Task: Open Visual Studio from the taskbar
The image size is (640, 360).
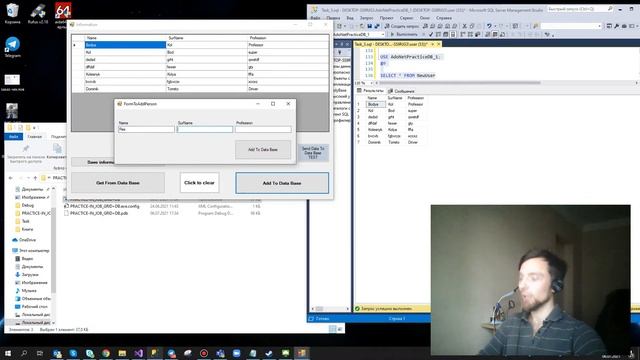Action: point(138,353)
